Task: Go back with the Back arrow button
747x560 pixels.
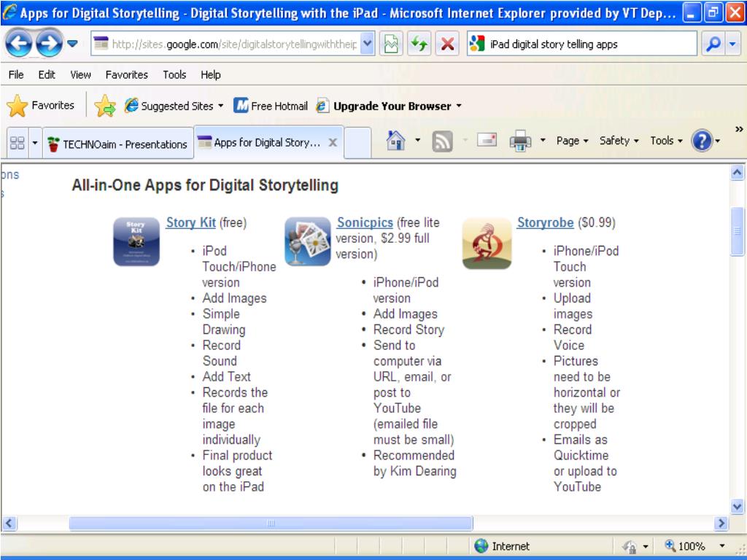Action: [18, 44]
